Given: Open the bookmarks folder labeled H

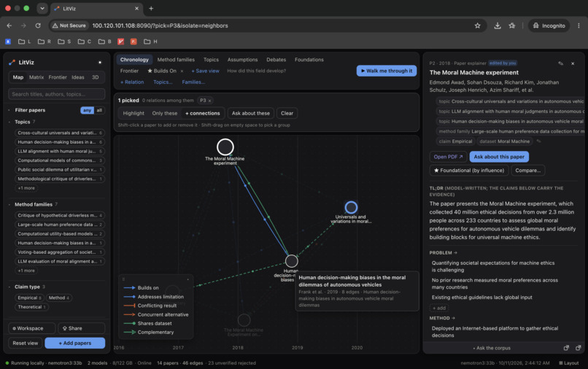Looking at the screenshot, I should tap(150, 42).
